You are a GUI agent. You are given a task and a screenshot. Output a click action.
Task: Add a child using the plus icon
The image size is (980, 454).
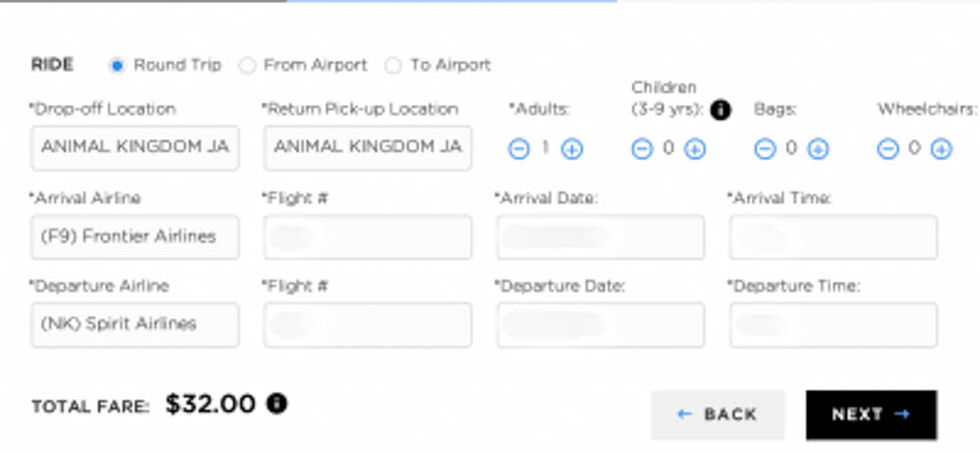pyautogui.click(x=695, y=149)
